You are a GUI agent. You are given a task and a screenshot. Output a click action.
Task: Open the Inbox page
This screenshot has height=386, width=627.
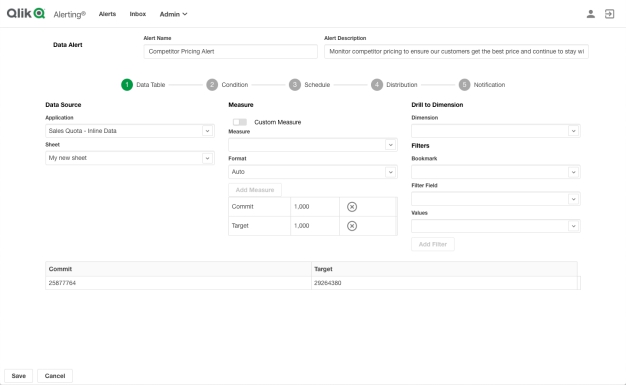(138, 14)
